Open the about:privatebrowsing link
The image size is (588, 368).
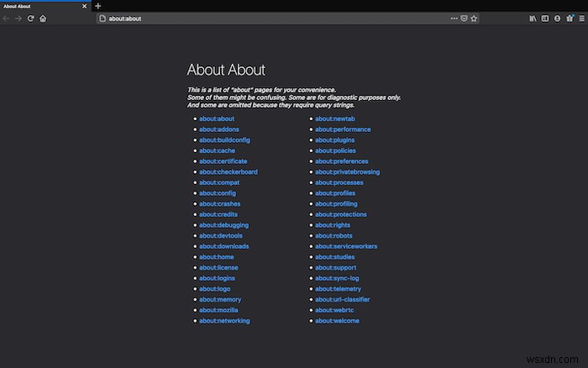347,171
